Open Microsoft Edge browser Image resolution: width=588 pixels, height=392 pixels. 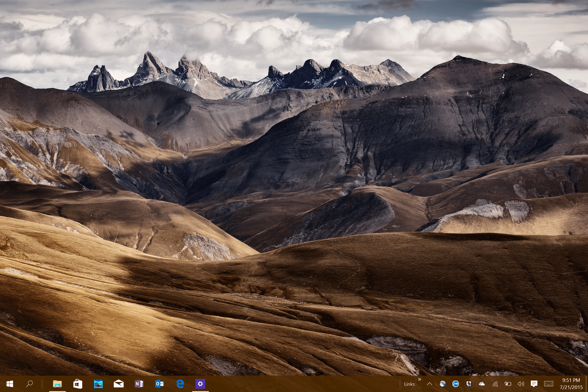pos(180,384)
